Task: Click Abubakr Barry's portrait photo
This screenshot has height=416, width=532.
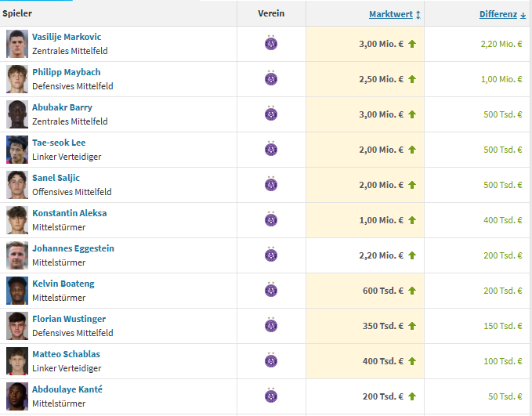Action: click(x=17, y=114)
